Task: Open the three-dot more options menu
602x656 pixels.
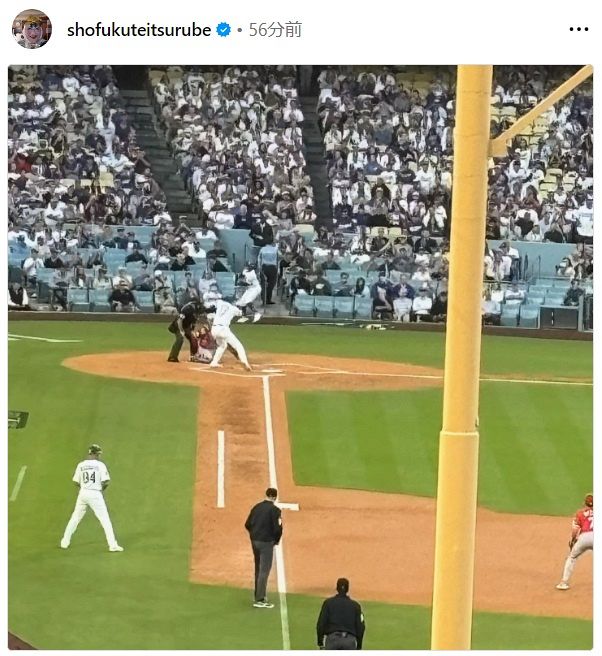Action: [579, 29]
